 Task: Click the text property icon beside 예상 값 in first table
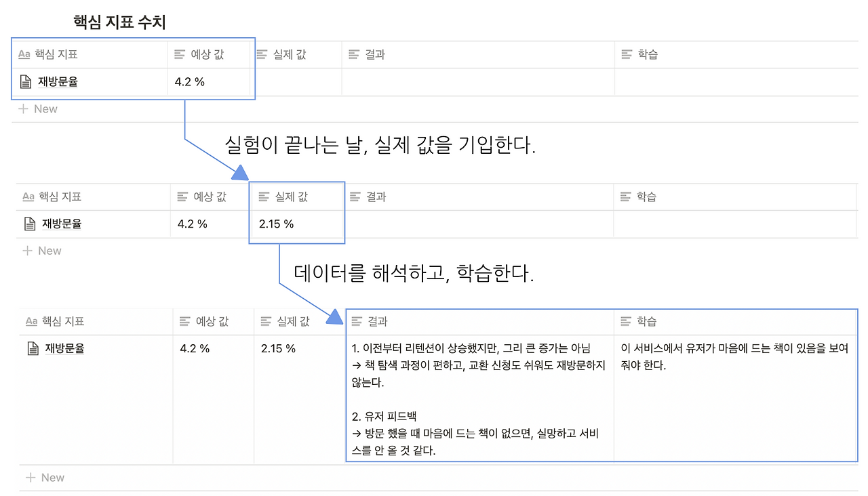[180, 54]
